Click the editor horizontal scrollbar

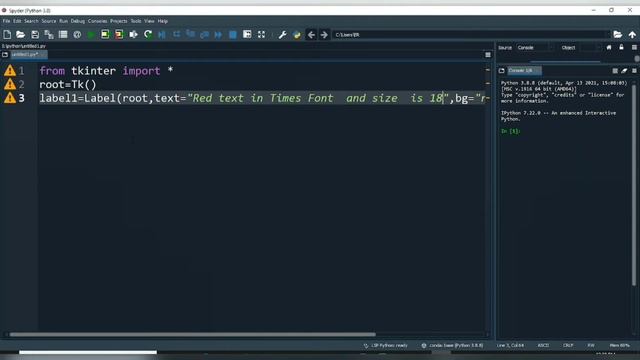(192, 334)
